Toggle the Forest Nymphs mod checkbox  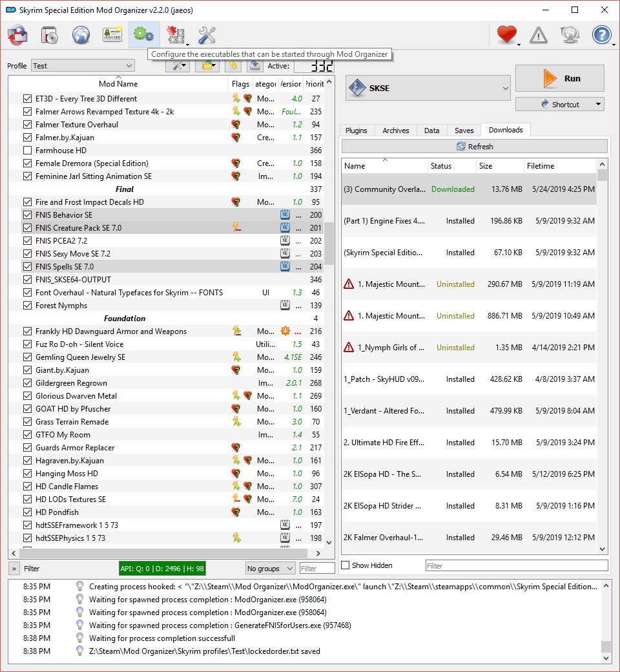coord(27,306)
